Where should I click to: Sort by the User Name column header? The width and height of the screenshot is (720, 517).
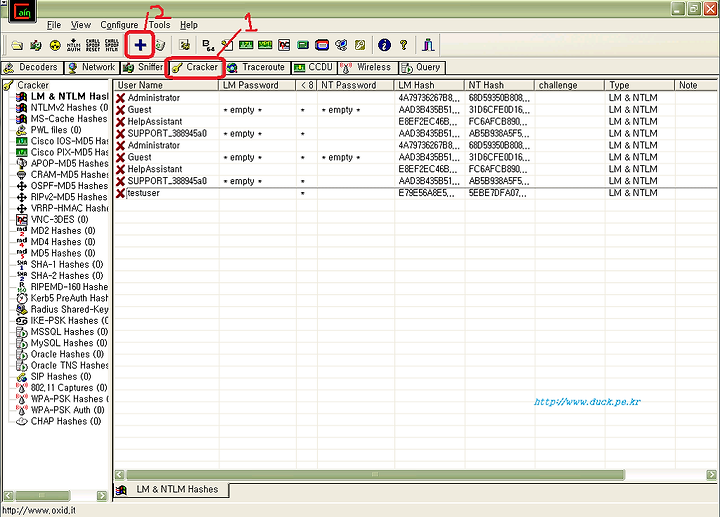click(x=166, y=85)
